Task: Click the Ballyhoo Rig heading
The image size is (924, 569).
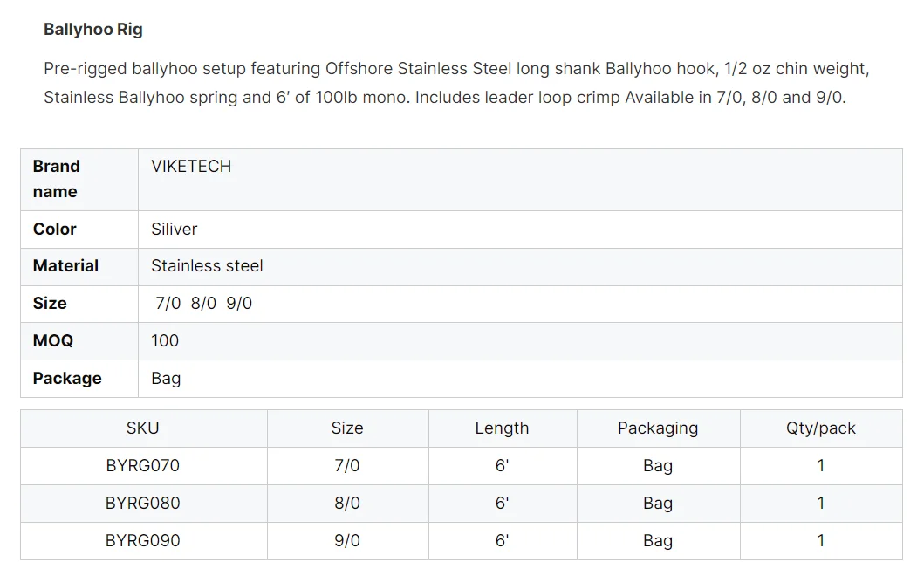Action: [93, 30]
